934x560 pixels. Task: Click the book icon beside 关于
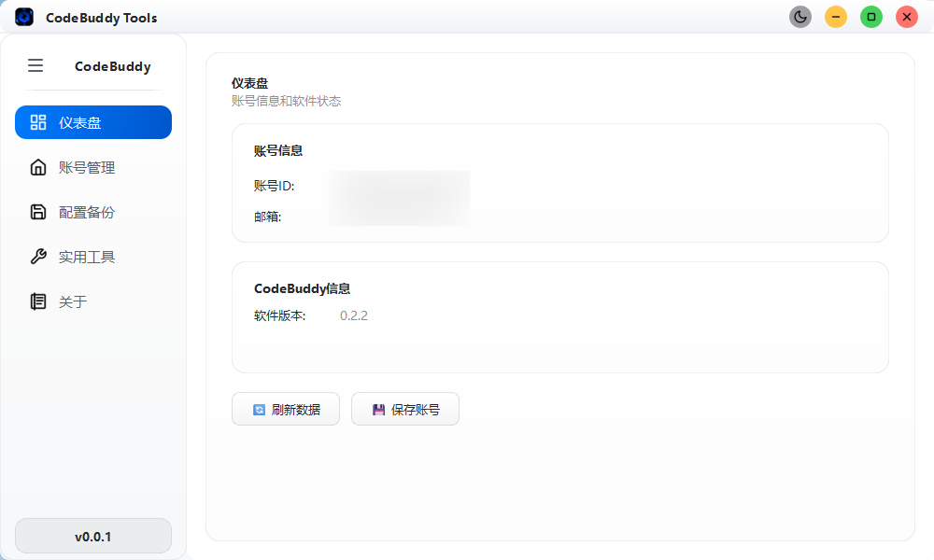coord(38,301)
